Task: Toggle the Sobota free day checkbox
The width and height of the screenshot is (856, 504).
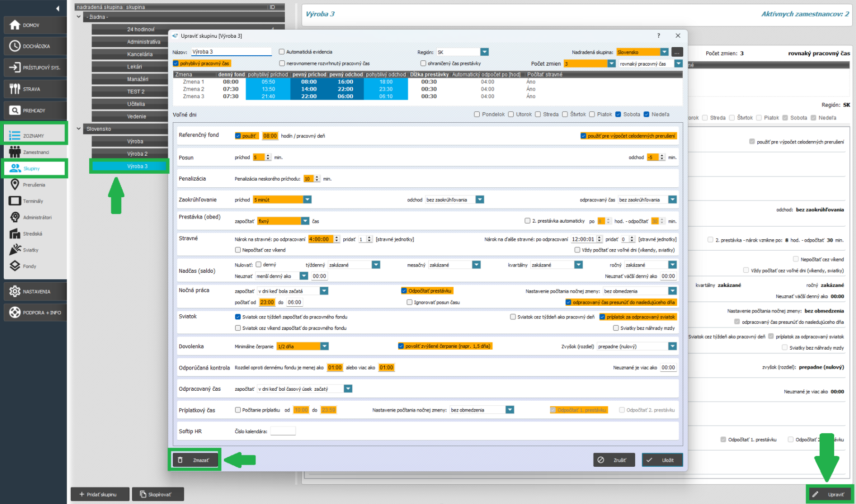Action: 618,114
